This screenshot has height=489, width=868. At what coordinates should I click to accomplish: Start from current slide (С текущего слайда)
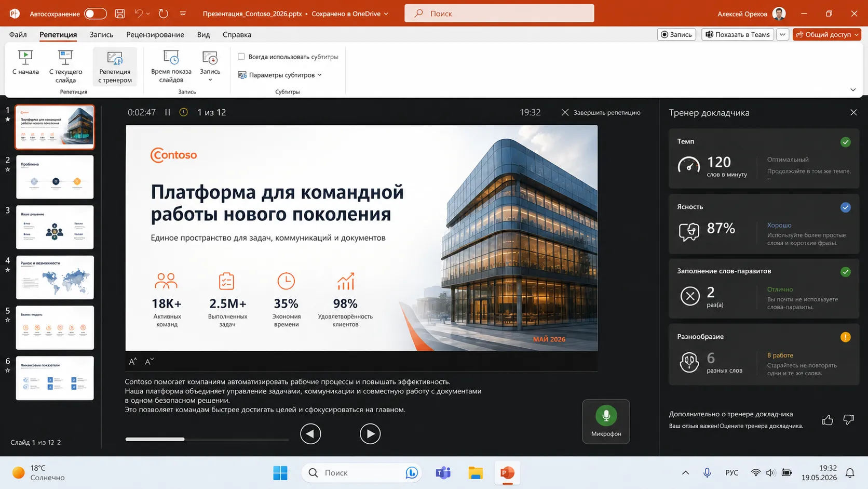65,67
